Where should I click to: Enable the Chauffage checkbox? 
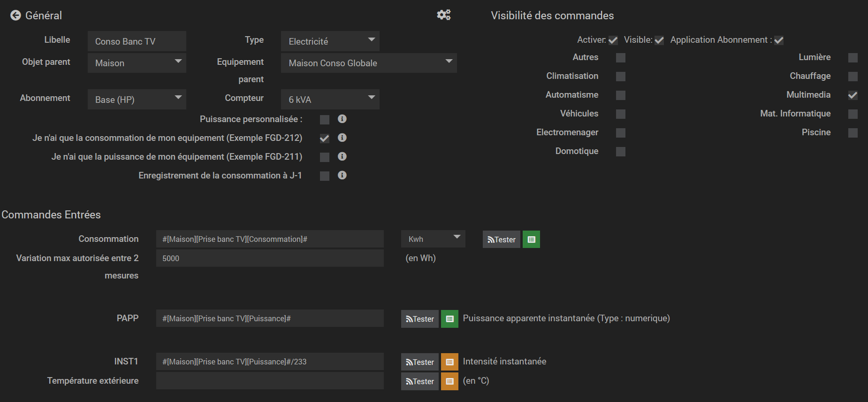853,77
